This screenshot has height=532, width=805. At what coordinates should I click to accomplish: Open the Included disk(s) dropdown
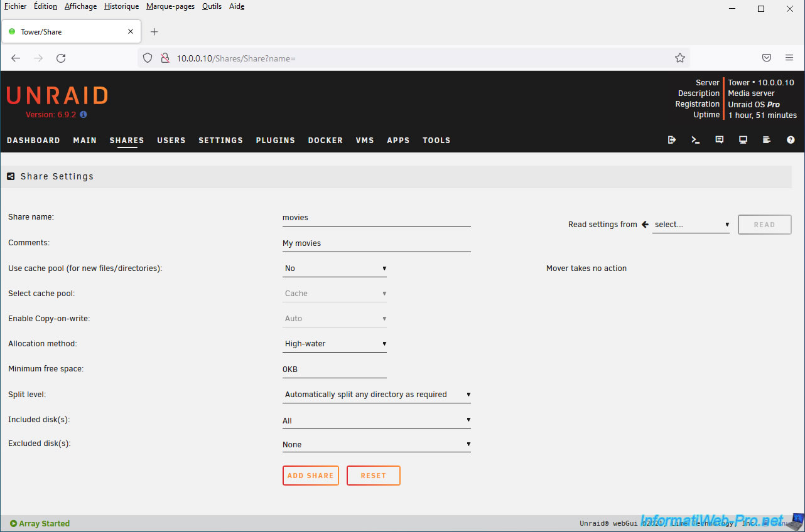[x=376, y=420]
